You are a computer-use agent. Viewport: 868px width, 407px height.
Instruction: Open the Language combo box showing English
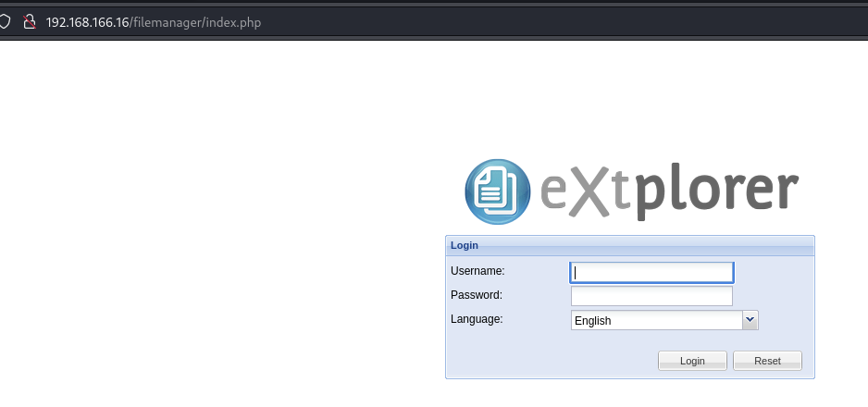tap(656, 321)
